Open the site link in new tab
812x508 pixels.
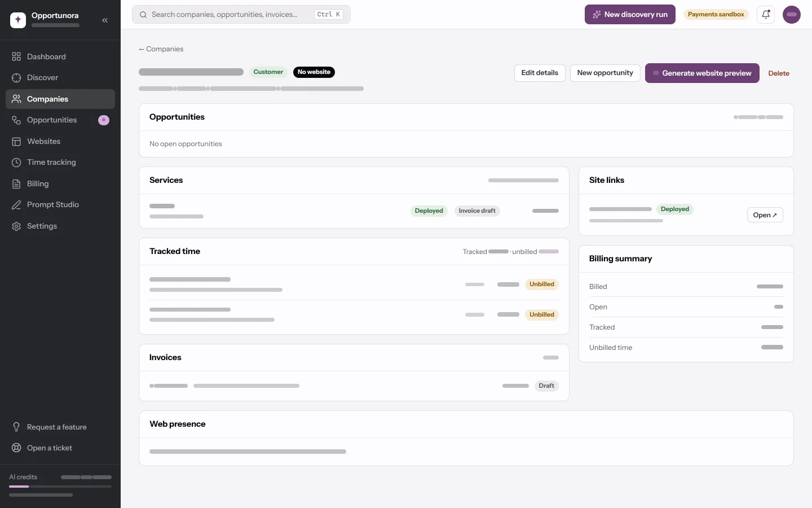tap(765, 215)
